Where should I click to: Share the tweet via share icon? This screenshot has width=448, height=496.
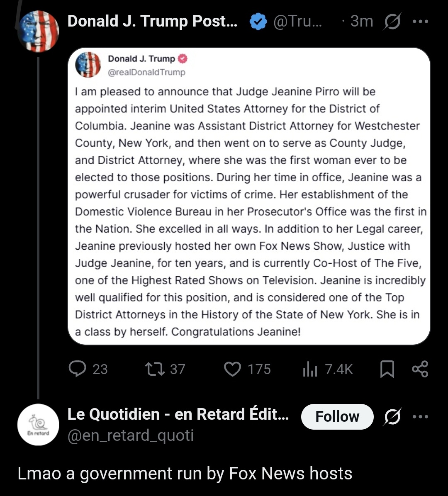coord(420,369)
